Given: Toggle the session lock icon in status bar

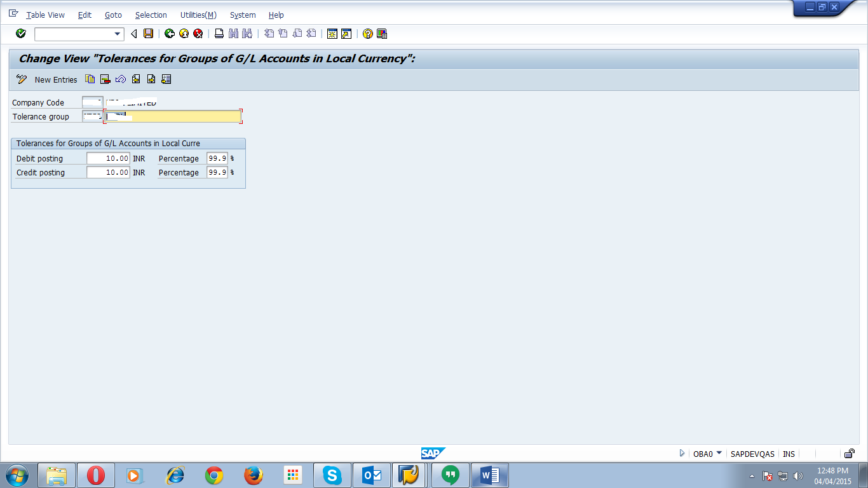Looking at the screenshot, I should point(850,453).
